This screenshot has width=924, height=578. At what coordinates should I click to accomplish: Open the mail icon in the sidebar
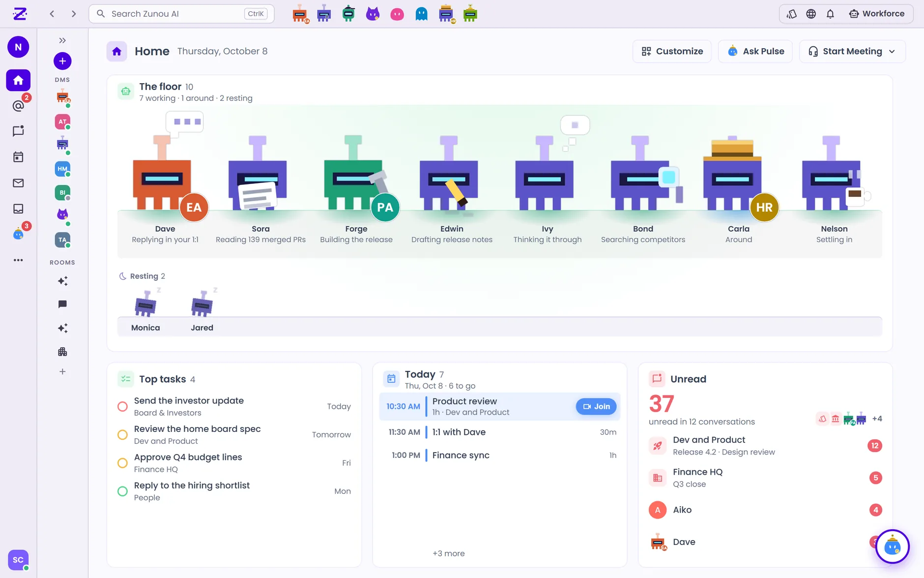click(18, 183)
